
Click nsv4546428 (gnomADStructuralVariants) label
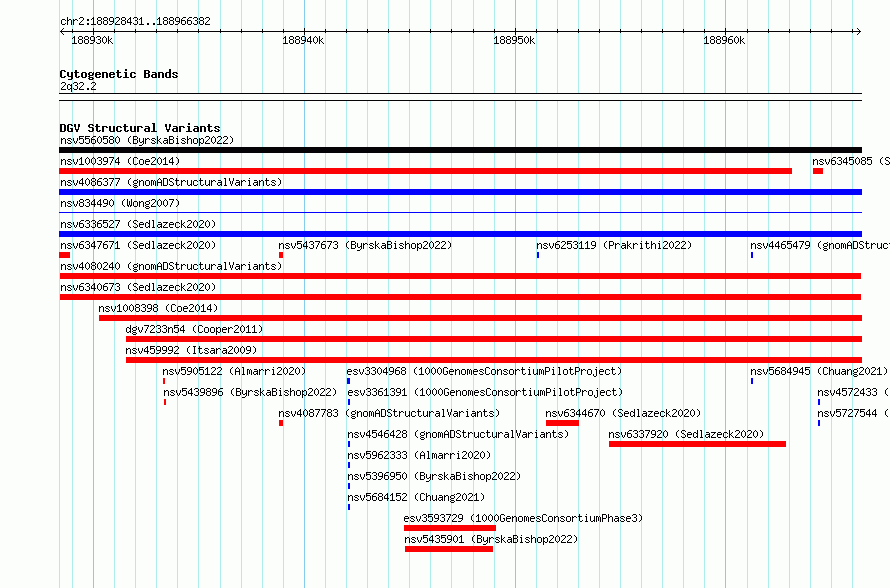click(x=458, y=434)
